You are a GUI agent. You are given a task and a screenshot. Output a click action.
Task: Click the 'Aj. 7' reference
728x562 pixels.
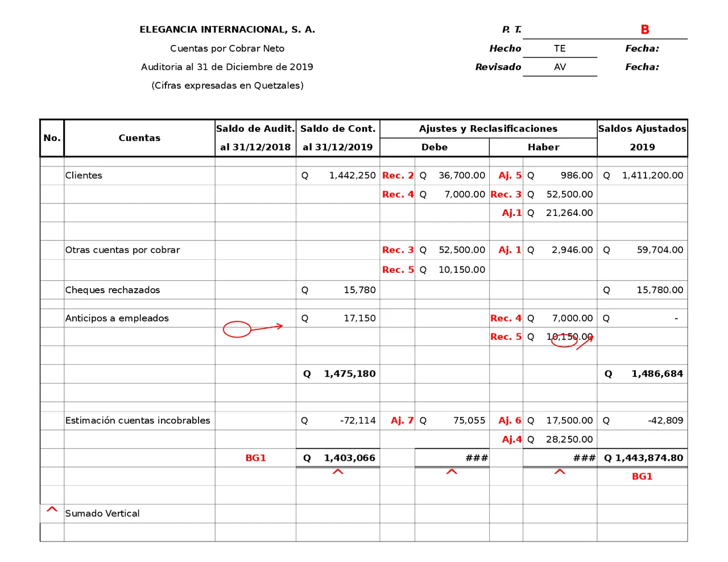tap(402, 421)
